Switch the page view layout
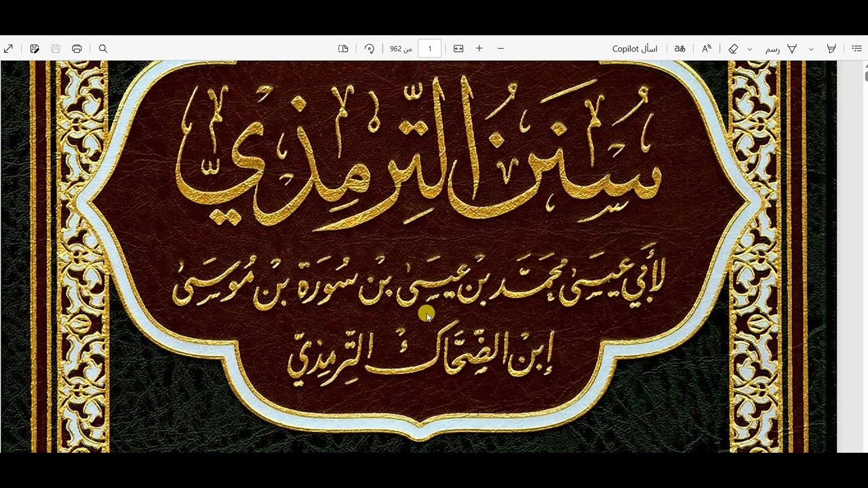The height and width of the screenshot is (488, 868). click(343, 49)
